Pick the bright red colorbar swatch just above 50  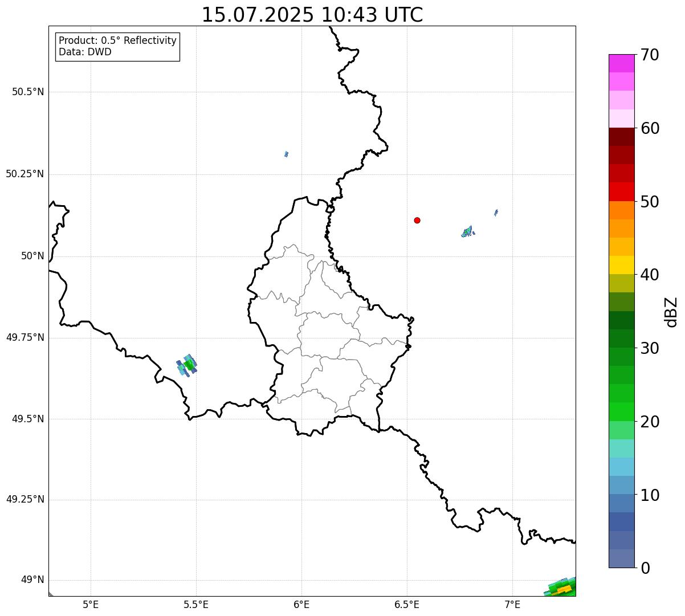tap(621, 191)
